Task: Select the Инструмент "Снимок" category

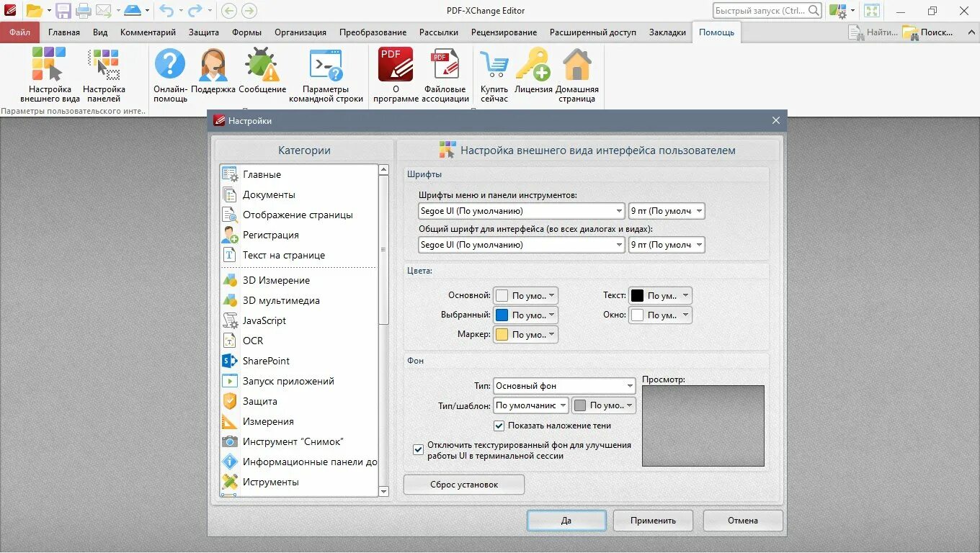Action: 298,441
